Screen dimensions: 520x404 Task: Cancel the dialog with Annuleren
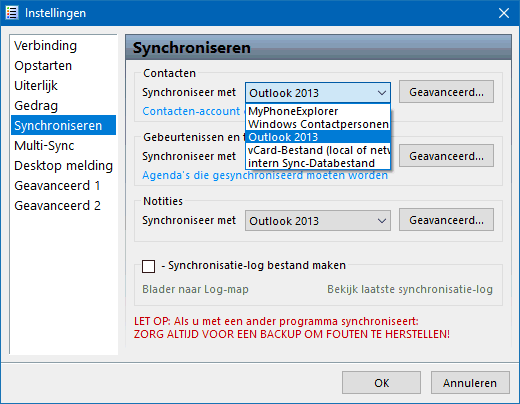pyautogui.click(x=470, y=383)
